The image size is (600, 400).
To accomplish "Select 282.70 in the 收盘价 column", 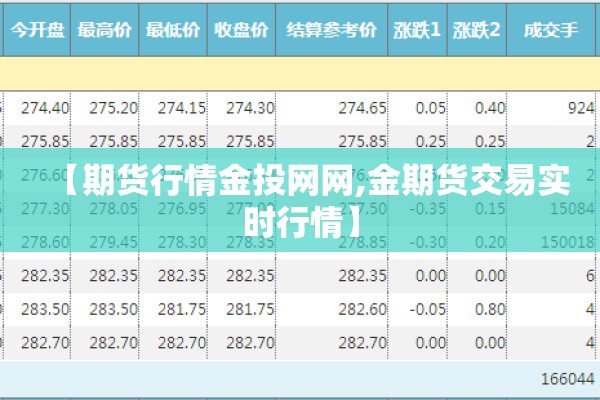I will tap(250, 343).
